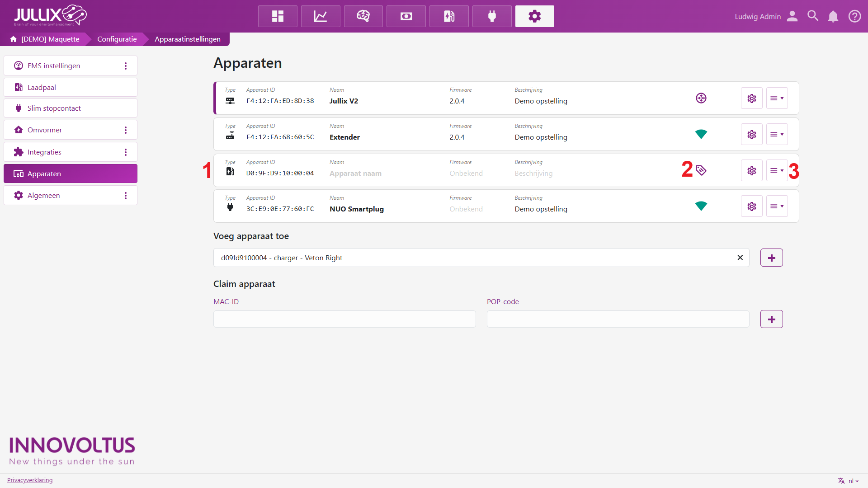Click the brain EMS icon in top bar
This screenshot has height=488, width=868.
pos(363,16)
